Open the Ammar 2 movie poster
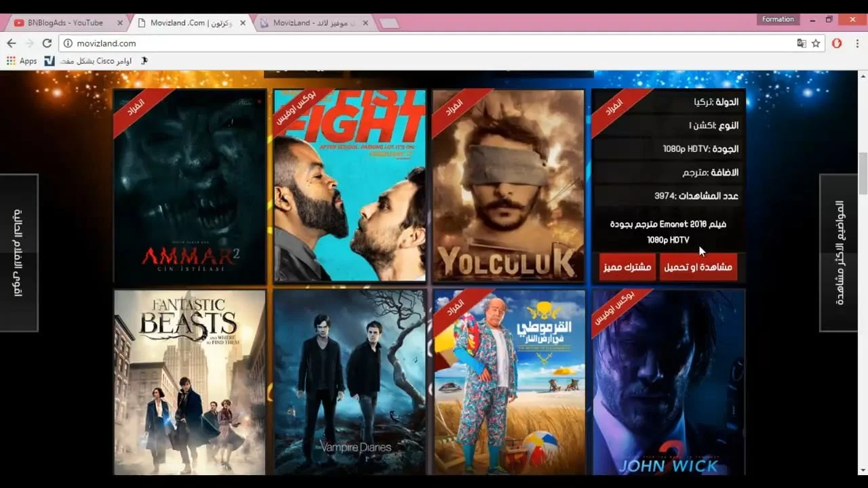Image resolution: width=868 pixels, height=488 pixels. click(190, 186)
